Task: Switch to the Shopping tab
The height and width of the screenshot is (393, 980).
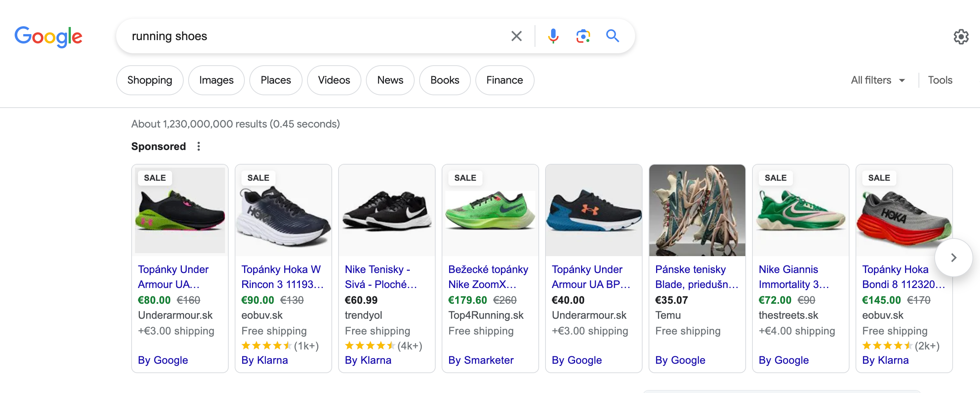Action: (x=150, y=80)
